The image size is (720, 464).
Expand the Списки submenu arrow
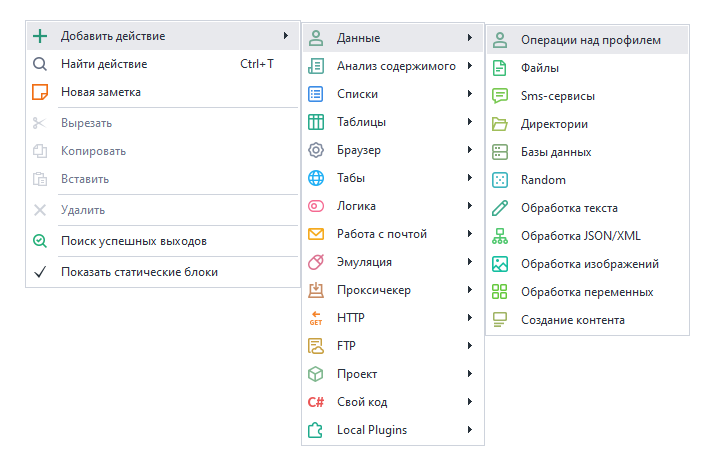469,94
